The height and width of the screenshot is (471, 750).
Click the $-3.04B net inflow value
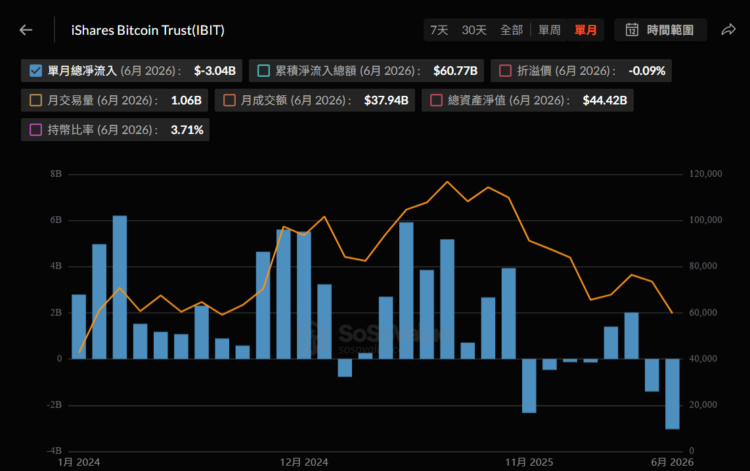[x=215, y=71]
